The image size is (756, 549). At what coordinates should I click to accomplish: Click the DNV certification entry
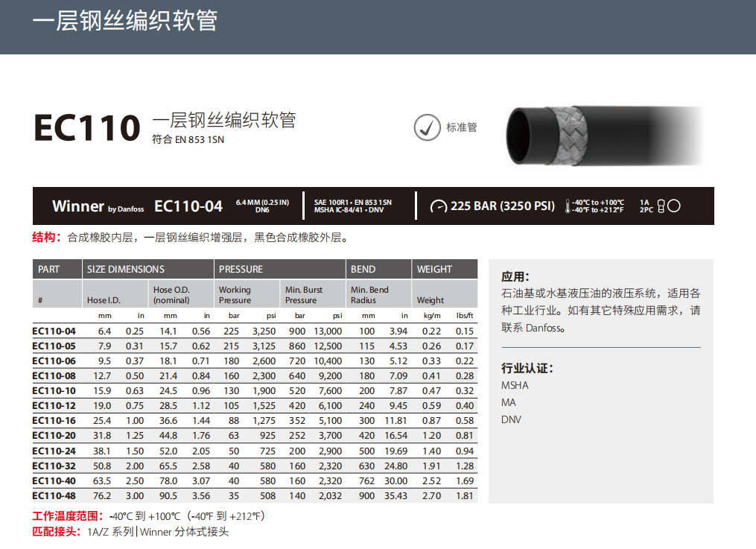[512, 419]
